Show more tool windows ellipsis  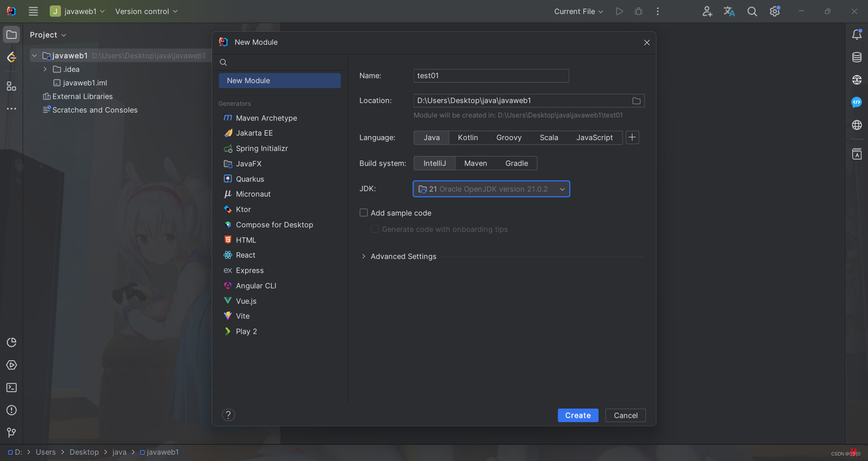point(12,109)
